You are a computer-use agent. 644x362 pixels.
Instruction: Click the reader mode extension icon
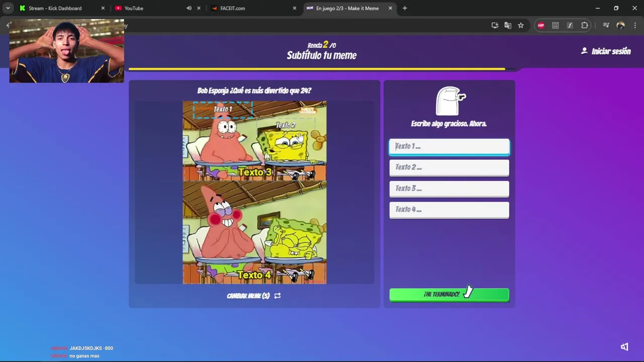555,25
